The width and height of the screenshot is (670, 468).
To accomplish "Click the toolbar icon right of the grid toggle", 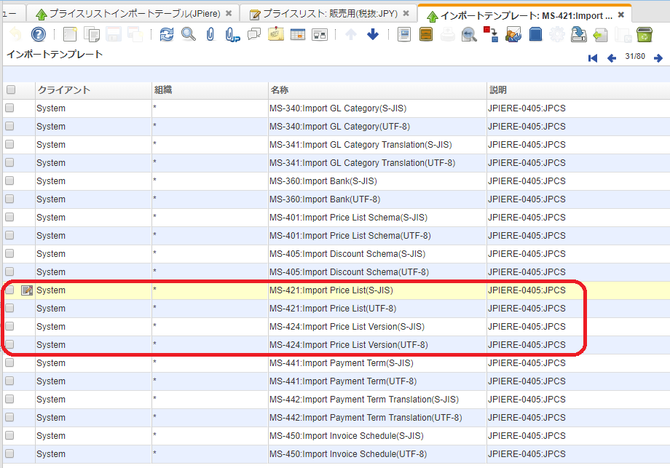I will tap(320, 34).
